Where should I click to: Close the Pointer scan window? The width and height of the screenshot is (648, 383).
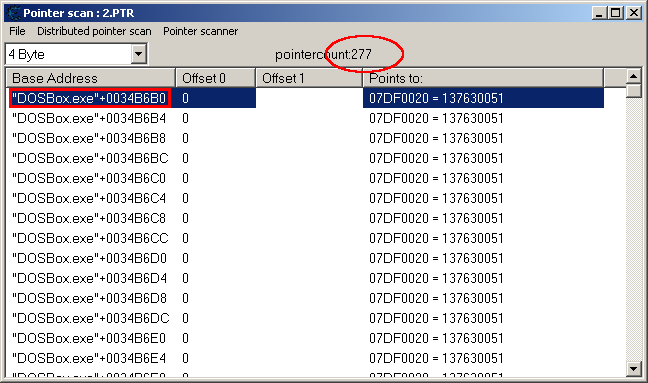(633, 13)
